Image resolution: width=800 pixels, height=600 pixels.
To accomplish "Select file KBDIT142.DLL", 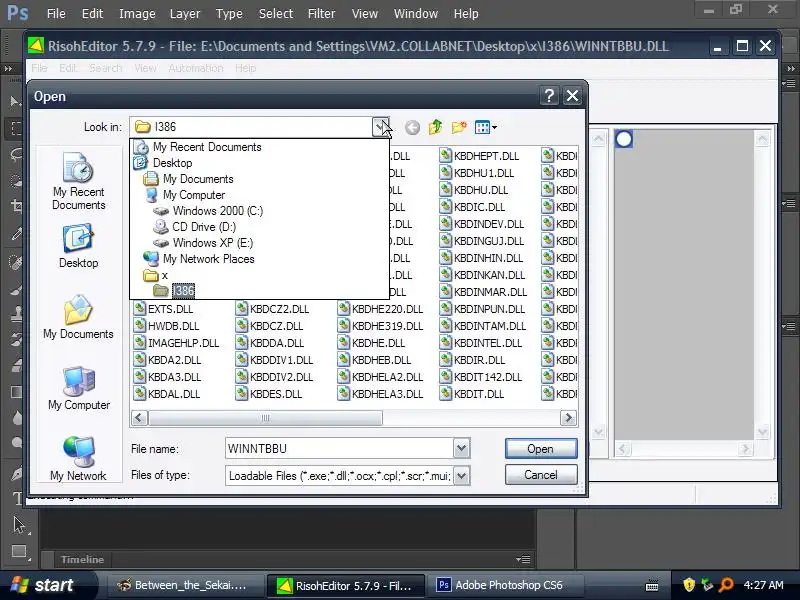I will point(481,378).
